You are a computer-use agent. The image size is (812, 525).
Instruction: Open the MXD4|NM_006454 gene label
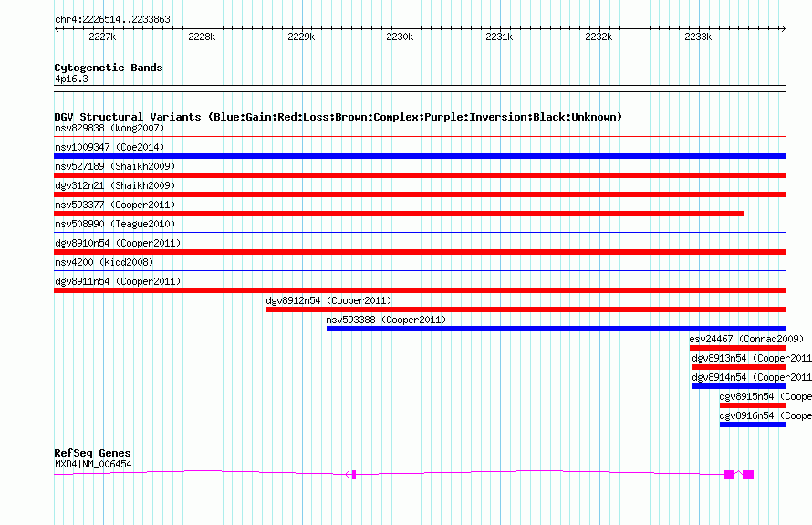coord(93,464)
